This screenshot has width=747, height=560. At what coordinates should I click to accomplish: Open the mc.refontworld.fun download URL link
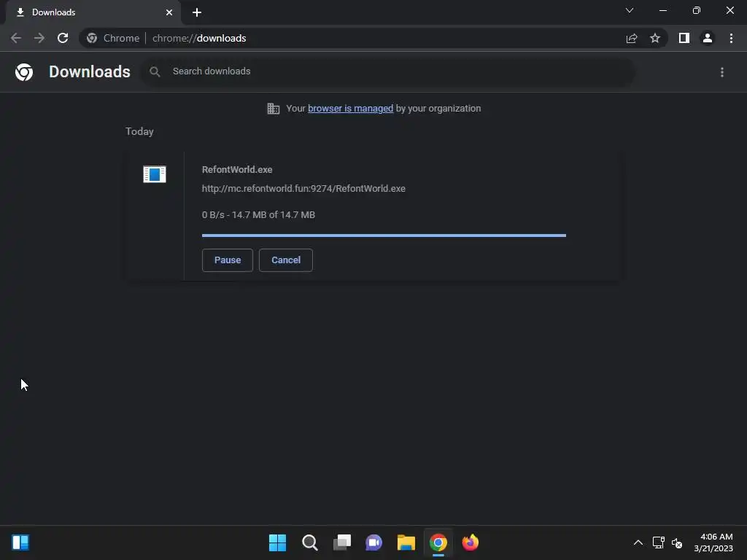click(x=303, y=189)
